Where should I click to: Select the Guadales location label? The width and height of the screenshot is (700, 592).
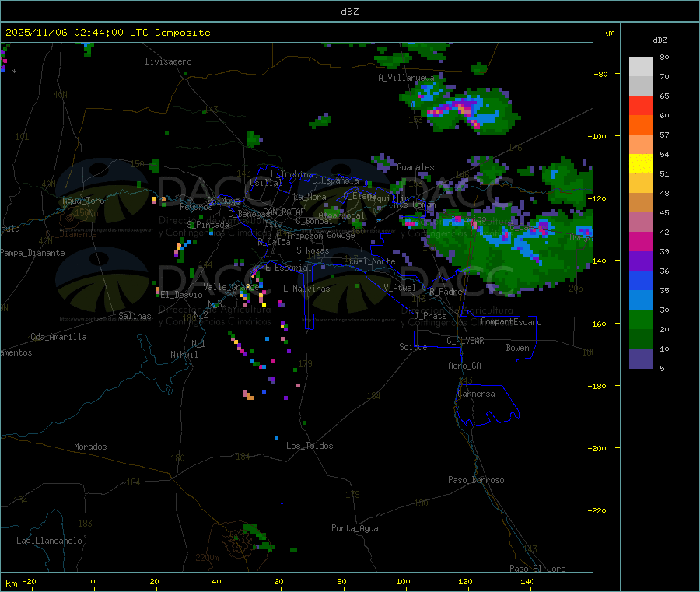click(x=415, y=167)
